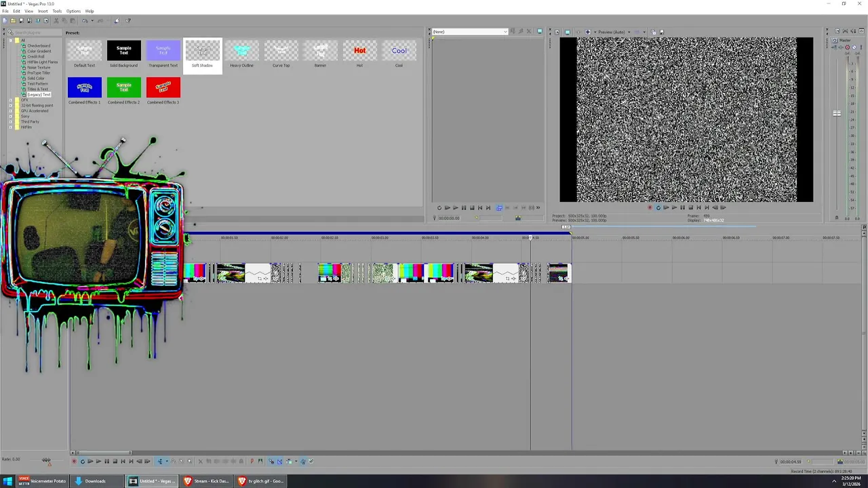This screenshot has height=488, width=868.
Task: Expand the OFX folder
Action: [11, 100]
